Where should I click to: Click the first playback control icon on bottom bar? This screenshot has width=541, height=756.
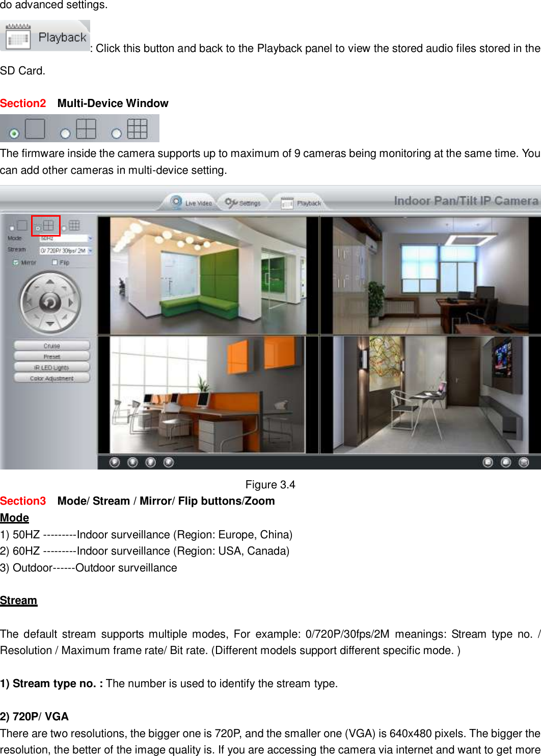click(114, 462)
